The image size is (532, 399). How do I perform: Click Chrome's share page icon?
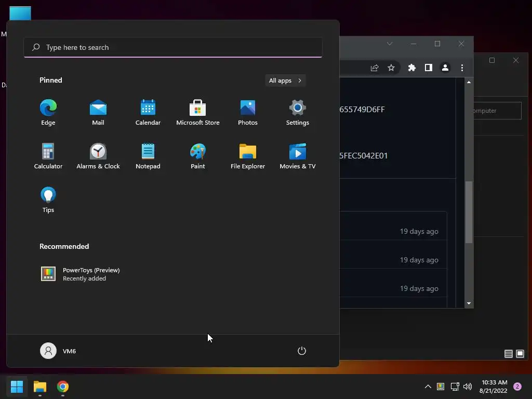coord(375,68)
